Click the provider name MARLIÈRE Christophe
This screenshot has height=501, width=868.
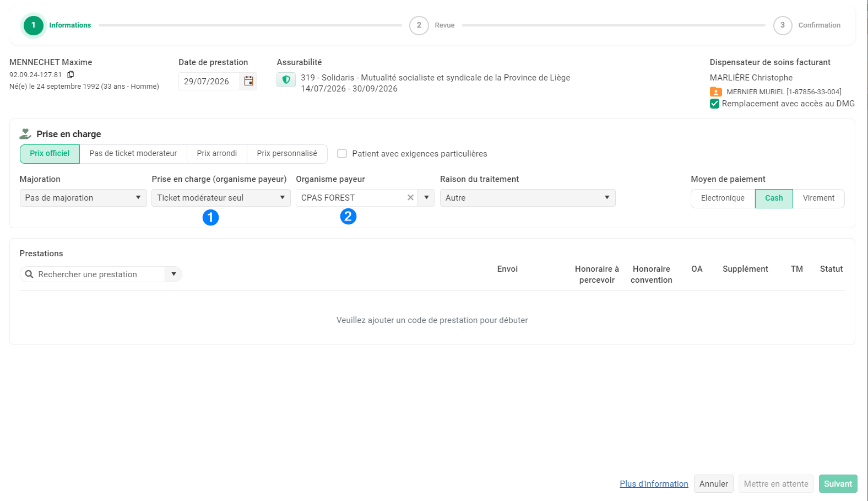pyautogui.click(x=751, y=78)
